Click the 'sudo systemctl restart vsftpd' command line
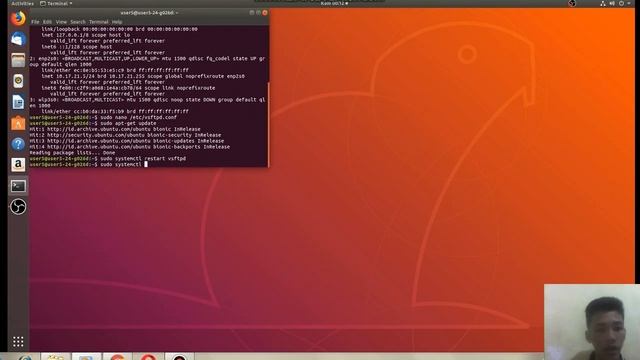 [108, 158]
